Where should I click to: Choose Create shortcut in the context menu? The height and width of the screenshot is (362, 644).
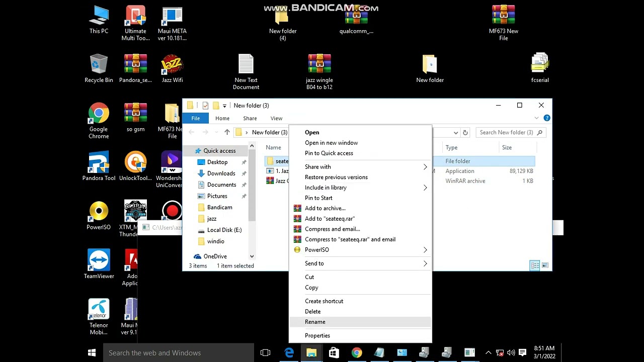(x=360, y=301)
